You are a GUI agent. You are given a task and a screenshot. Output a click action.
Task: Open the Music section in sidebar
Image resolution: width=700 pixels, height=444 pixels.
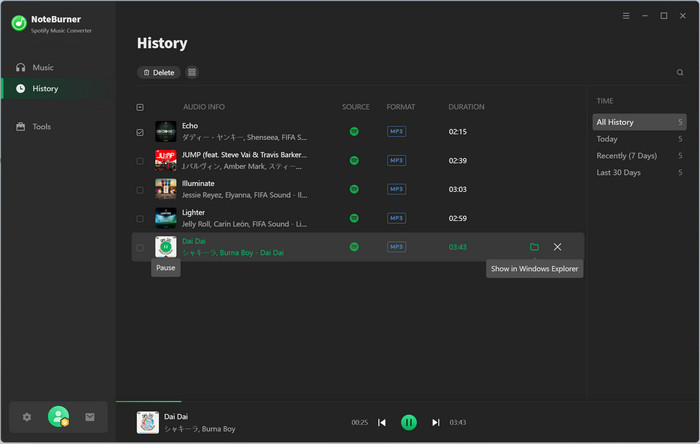(35, 67)
